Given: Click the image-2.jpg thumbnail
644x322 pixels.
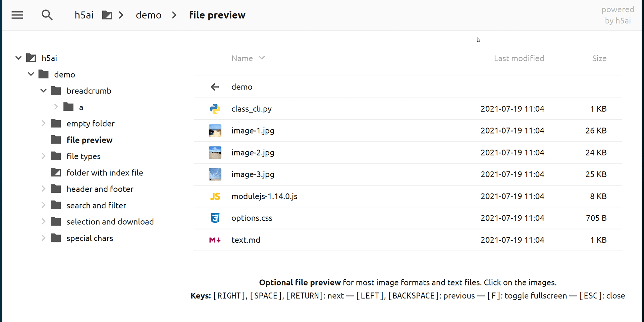Looking at the screenshot, I should click(215, 153).
